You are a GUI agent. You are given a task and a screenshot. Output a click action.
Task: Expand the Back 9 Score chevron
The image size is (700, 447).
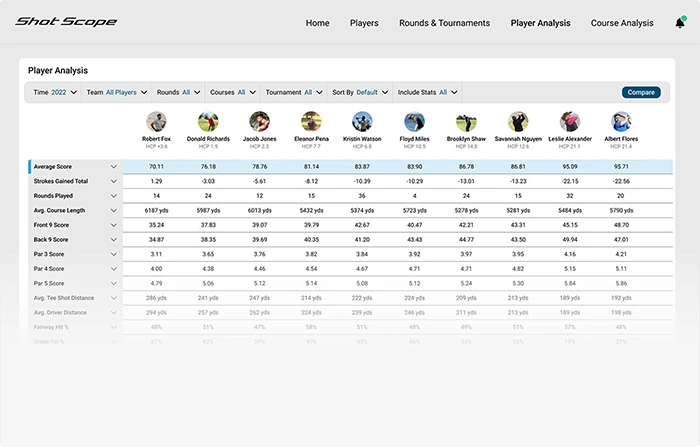(x=113, y=239)
